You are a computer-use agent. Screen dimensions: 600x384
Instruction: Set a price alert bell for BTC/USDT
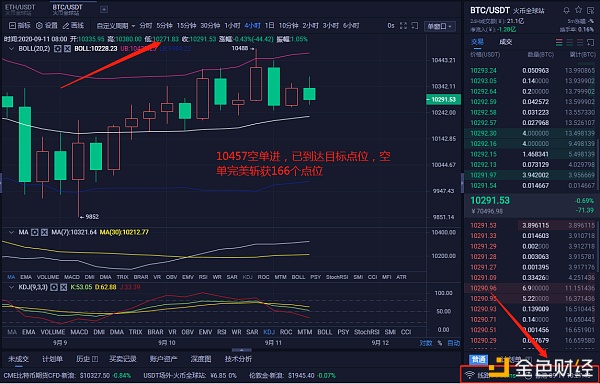click(x=566, y=10)
